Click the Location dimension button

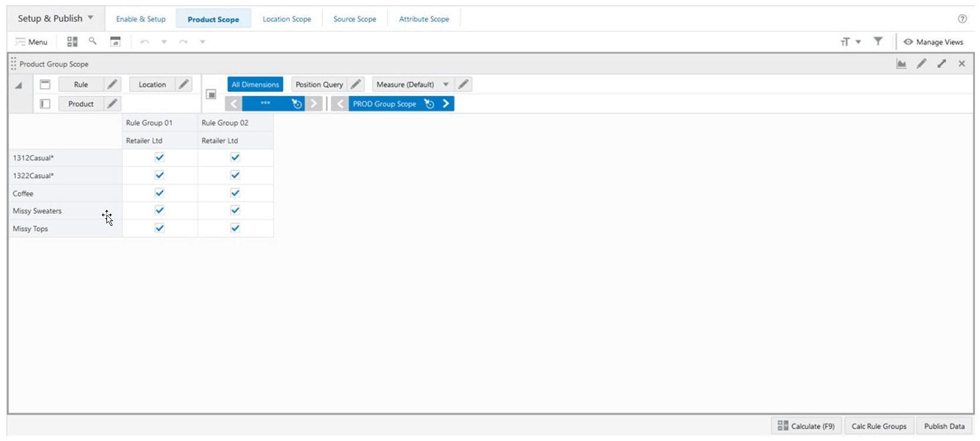click(x=152, y=85)
